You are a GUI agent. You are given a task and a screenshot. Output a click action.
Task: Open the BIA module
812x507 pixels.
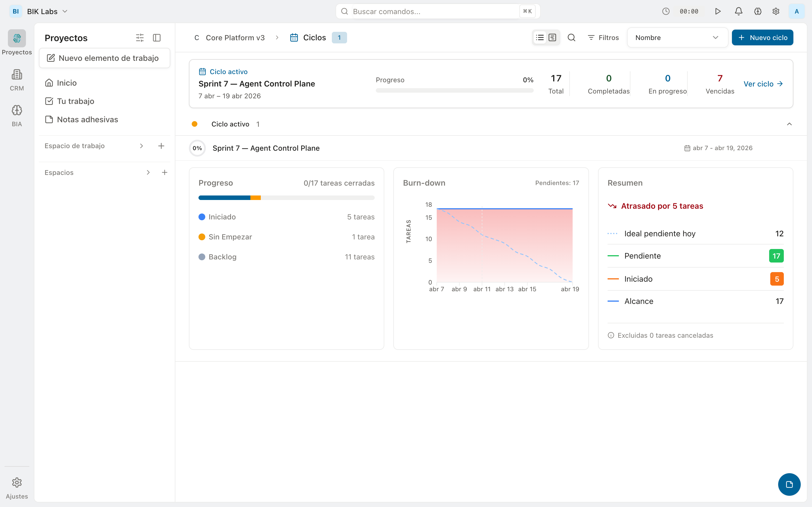click(x=17, y=115)
